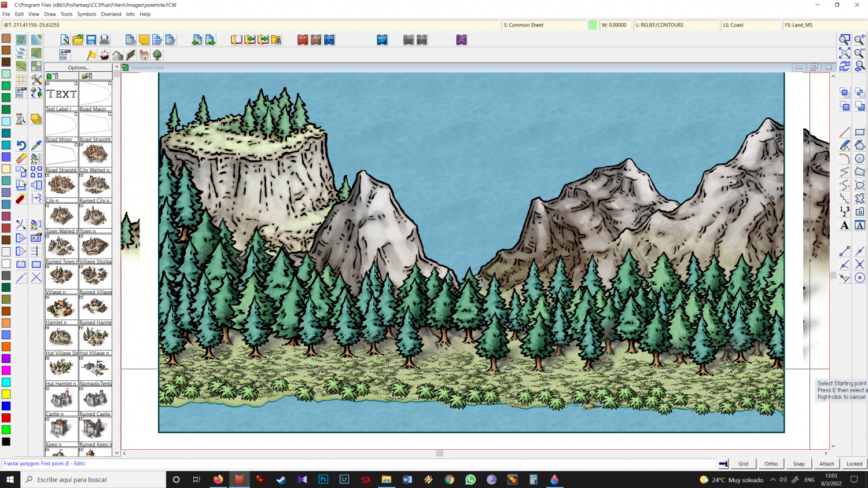The width and height of the screenshot is (868, 488).
Task: Click the Zoom In plus magnifier icon
Action: [860, 39]
